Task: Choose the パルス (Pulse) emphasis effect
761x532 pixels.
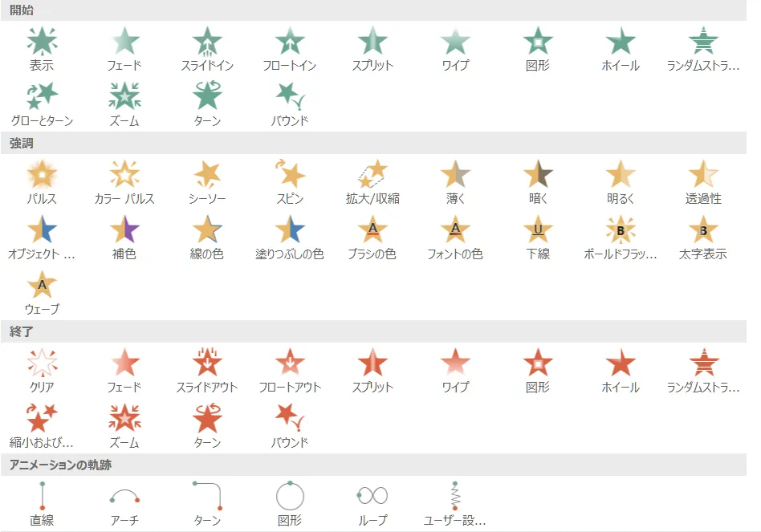Action: pos(42,175)
